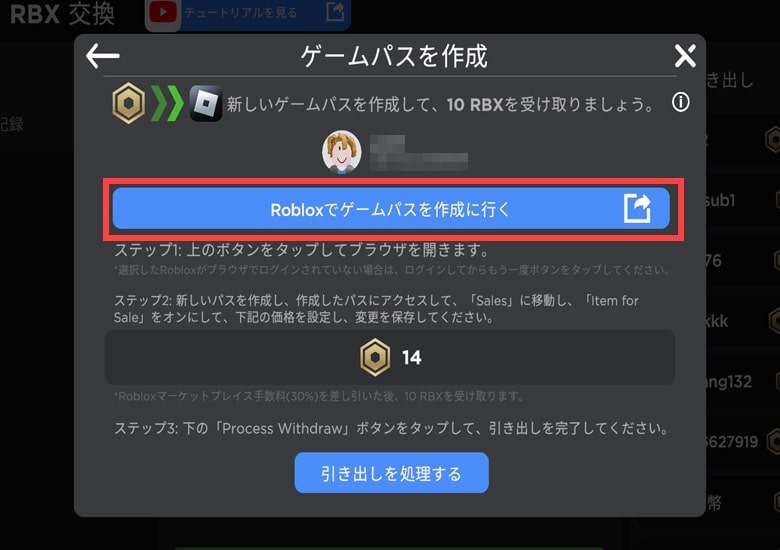
Task: Select the ng132 entry in background list
Action: pyautogui.click(x=729, y=381)
